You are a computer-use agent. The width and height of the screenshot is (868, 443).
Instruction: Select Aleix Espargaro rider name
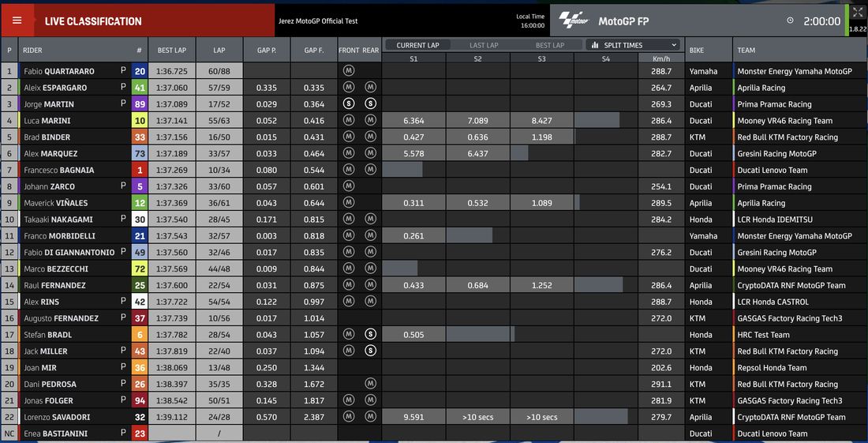click(55, 88)
